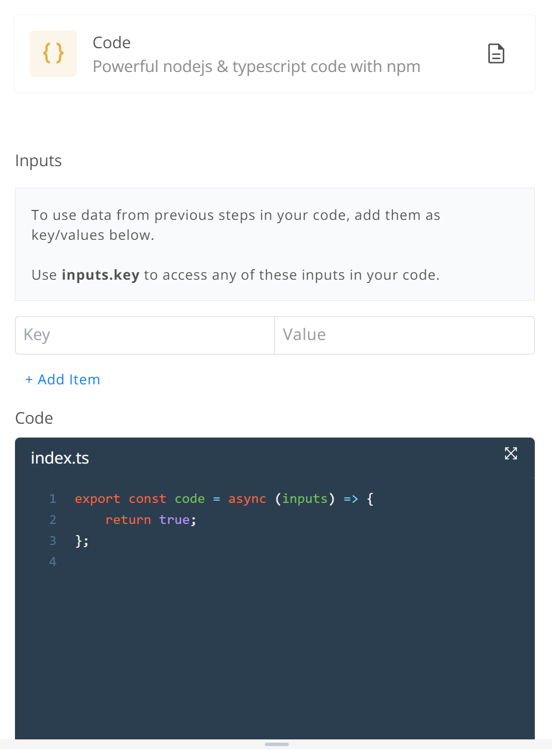Image resolution: width=552 pixels, height=756 pixels.
Task: Click the 'inputs' parameter in code
Action: (305, 499)
